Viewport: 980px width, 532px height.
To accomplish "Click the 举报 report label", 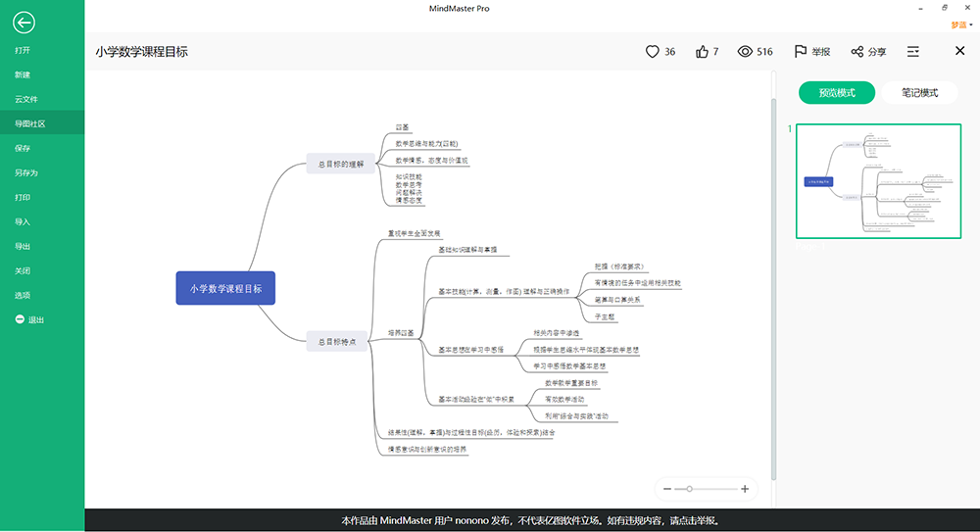I will 821,52.
